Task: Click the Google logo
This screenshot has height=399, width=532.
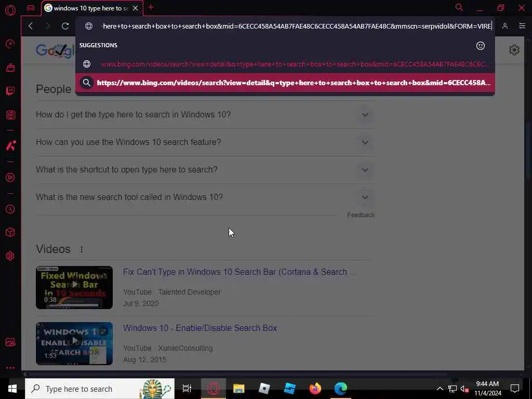Action: pyautogui.click(x=55, y=51)
